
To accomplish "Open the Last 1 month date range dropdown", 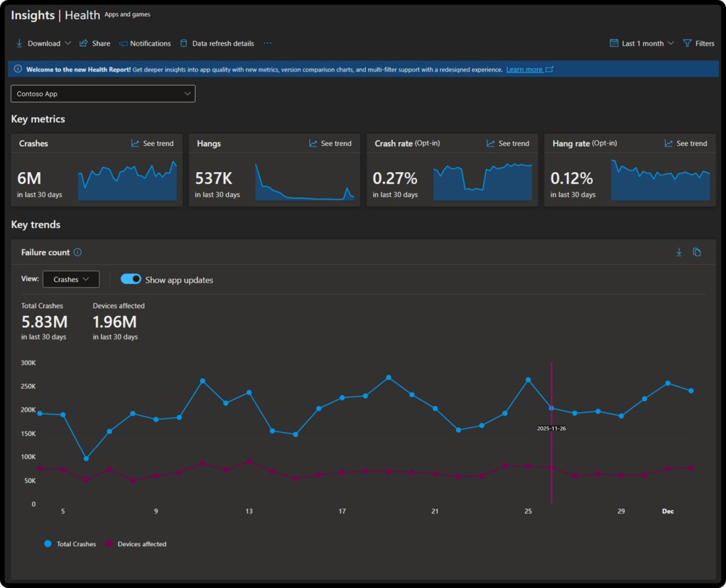I will coord(642,43).
